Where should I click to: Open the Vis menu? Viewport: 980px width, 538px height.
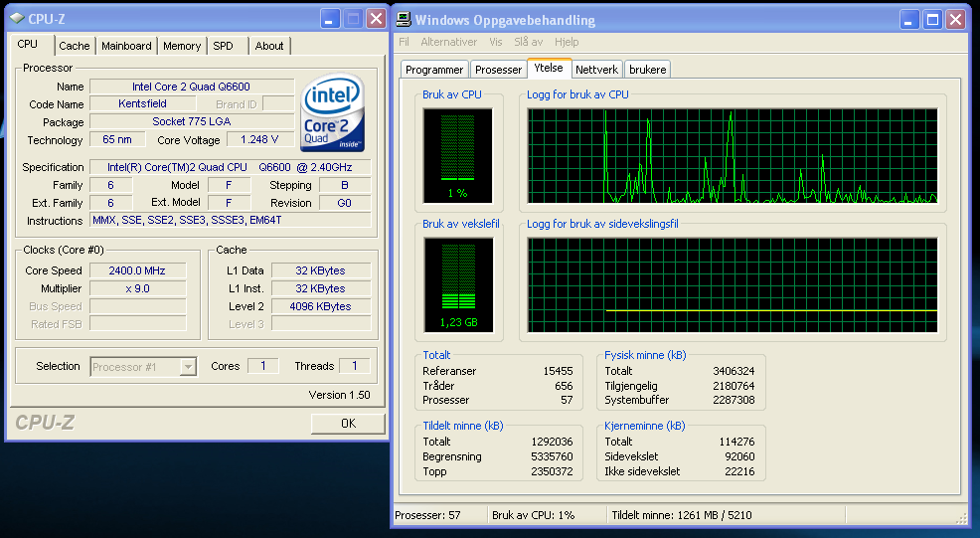(x=496, y=42)
